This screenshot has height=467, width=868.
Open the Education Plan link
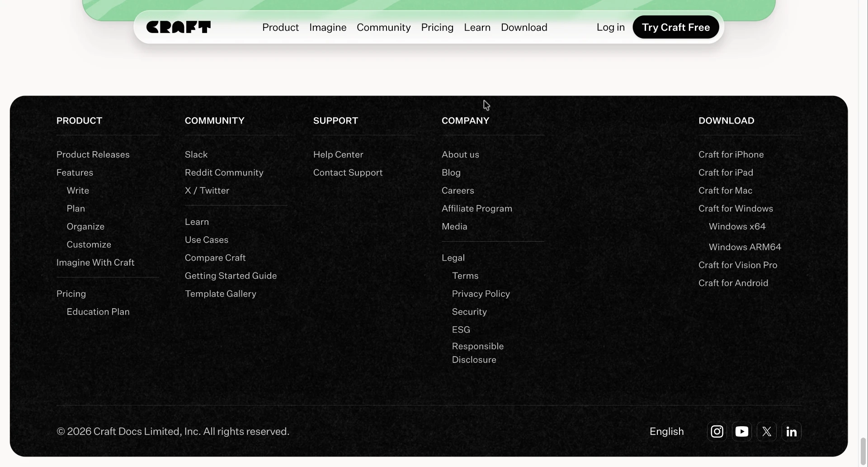98,312
